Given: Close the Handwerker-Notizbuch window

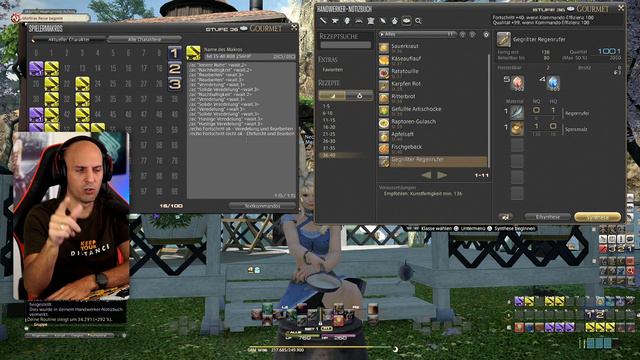Looking at the screenshot, I should click(x=621, y=8).
